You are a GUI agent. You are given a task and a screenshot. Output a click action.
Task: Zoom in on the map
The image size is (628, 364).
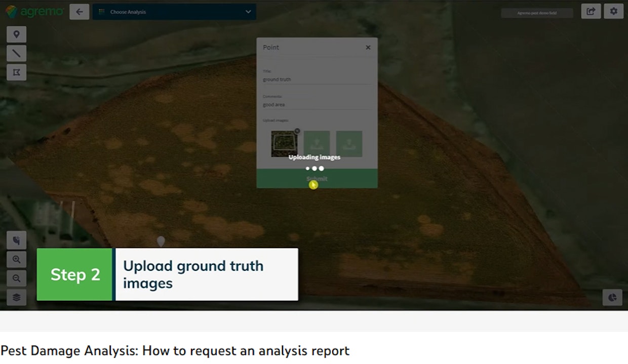(16, 260)
